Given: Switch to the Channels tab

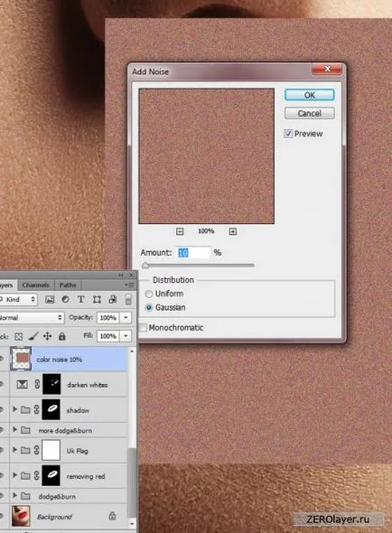Looking at the screenshot, I should click(x=36, y=285).
